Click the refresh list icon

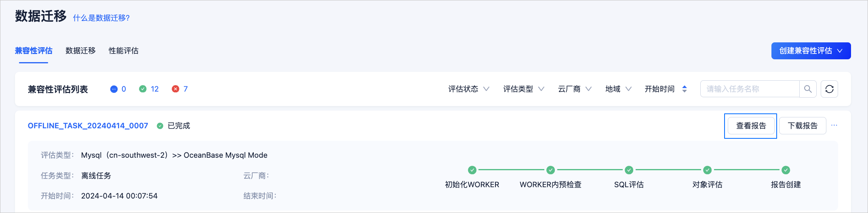[829, 89]
